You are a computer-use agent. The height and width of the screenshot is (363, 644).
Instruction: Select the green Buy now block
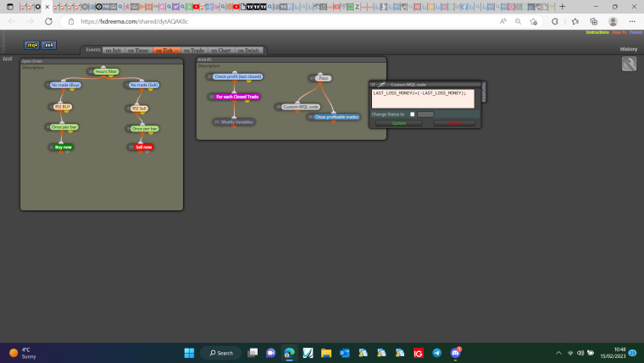64,148
